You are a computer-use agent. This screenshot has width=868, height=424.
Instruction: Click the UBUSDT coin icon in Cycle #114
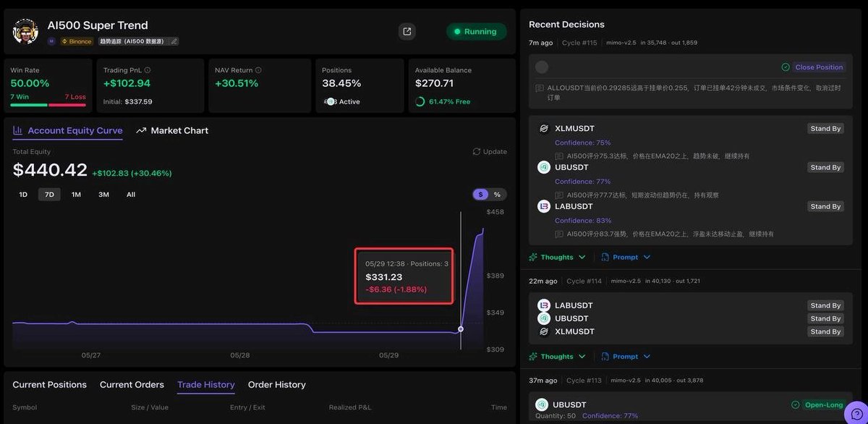544,318
